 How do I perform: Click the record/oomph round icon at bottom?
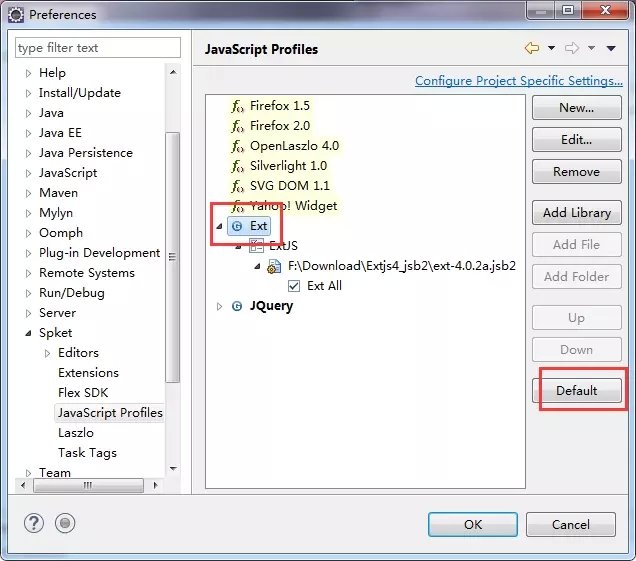click(x=65, y=523)
